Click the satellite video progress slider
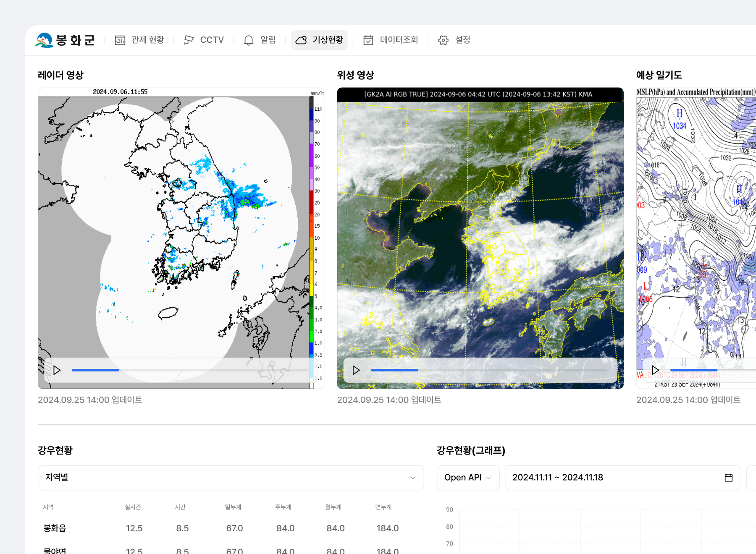 tap(488, 370)
